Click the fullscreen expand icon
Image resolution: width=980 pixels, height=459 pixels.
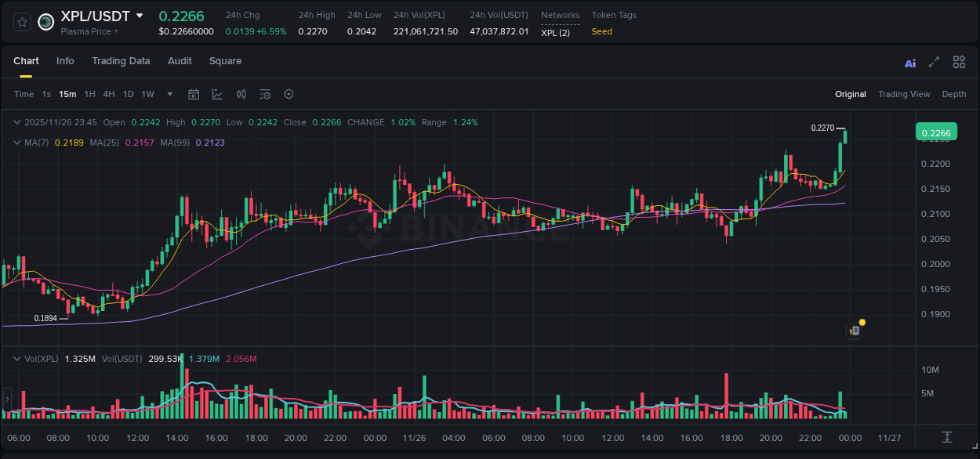tap(933, 62)
